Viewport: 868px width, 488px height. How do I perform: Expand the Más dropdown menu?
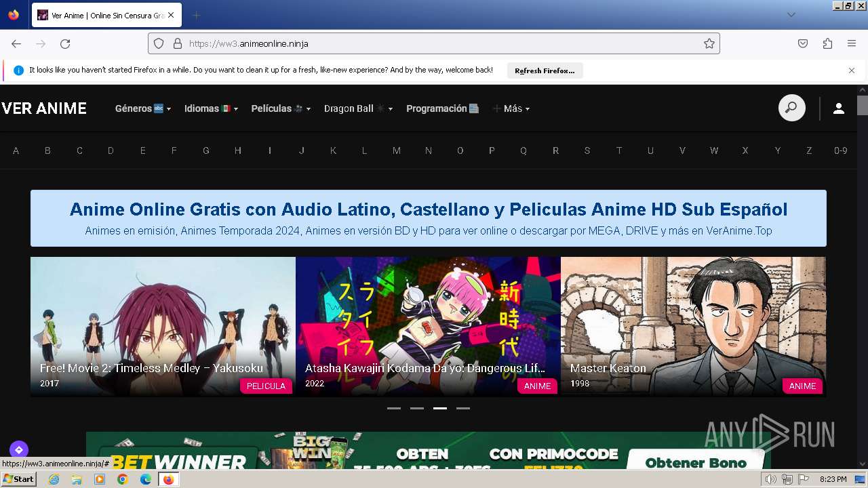[511, 108]
